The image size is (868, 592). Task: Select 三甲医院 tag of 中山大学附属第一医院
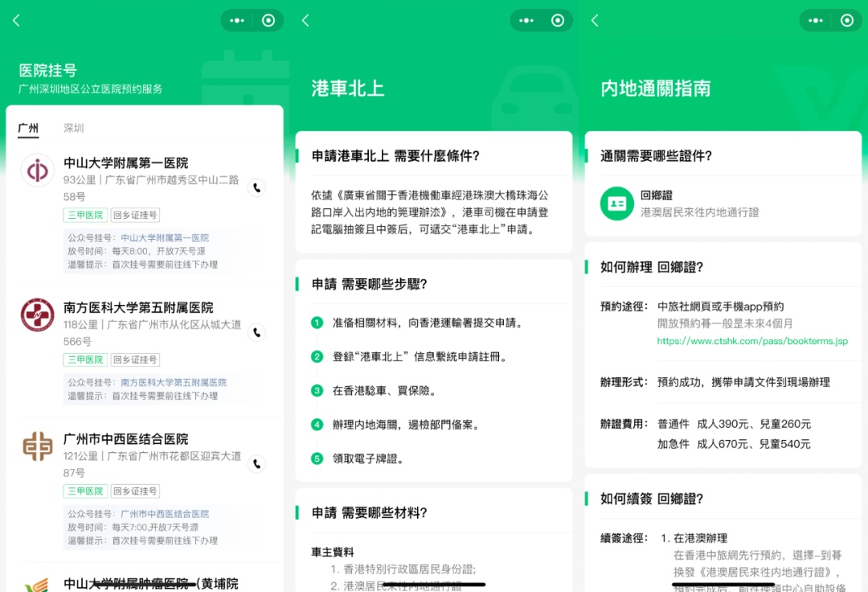click(x=85, y=215)
